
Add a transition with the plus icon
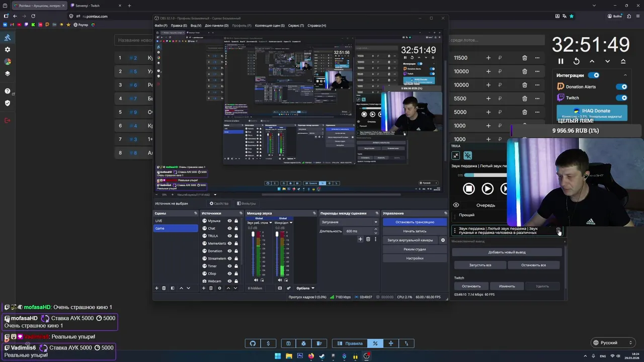(360, 239)
